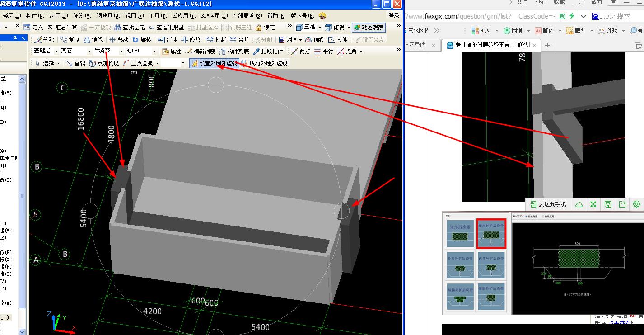The image size is (644, 335).
Task: Expand the 点角 dropdown arrow
Action: 361,52
